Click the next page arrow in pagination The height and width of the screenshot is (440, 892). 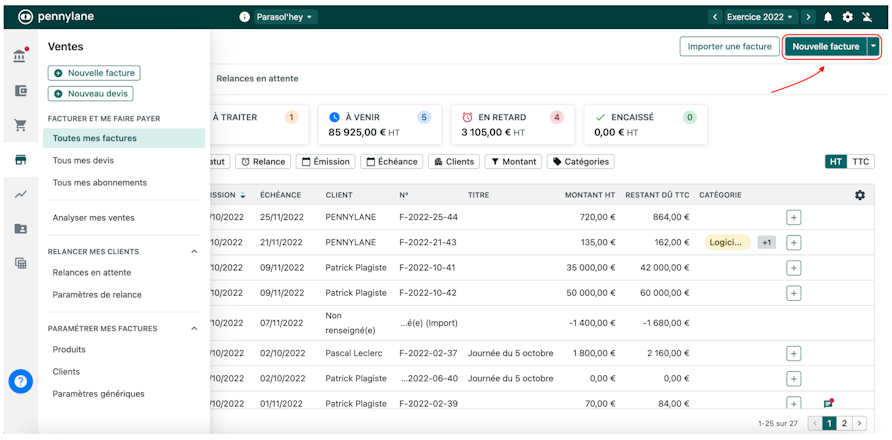click(x=859, y=423)
